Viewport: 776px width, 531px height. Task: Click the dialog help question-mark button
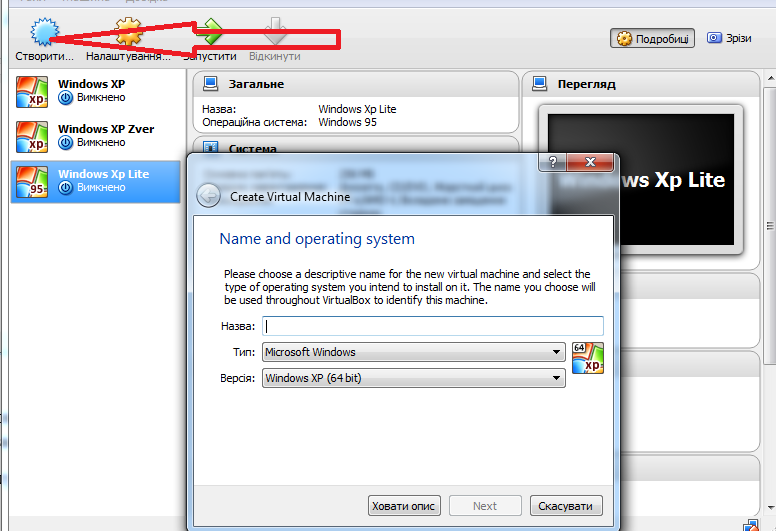click(x=553, y=162)
